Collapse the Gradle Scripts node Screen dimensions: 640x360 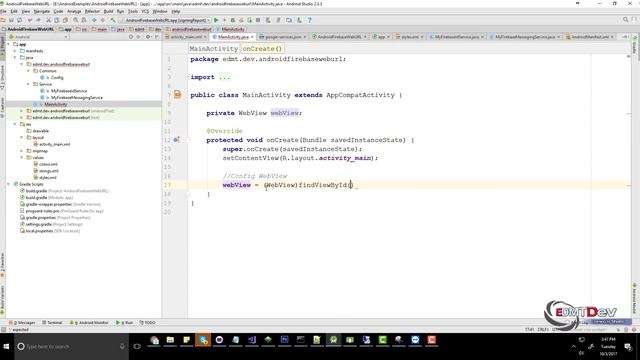[x=9, y=184]
